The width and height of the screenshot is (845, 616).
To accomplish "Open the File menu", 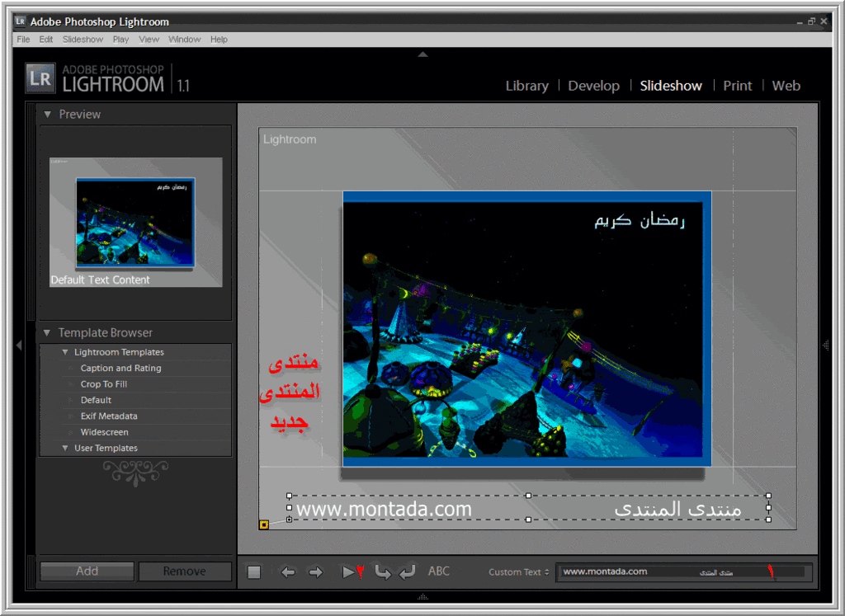I will tap(23, 40).
